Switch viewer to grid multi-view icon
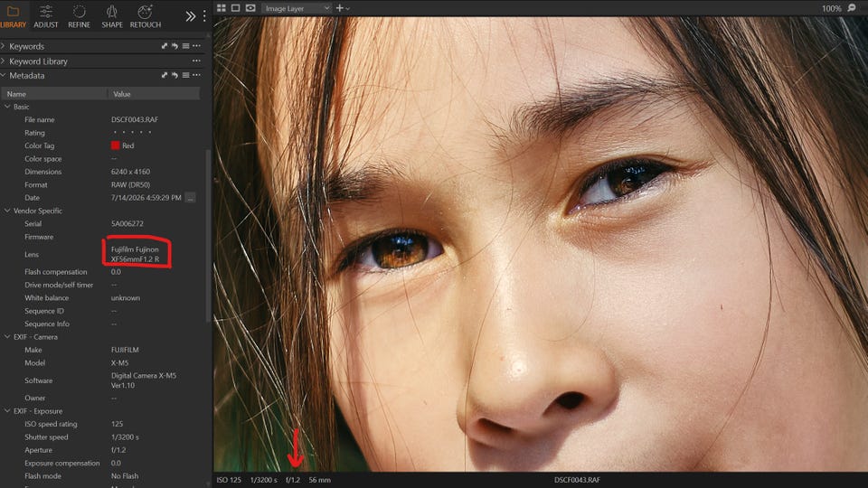Image resolution: width=868 pixels, height=488 pixels. pos(222,8)
